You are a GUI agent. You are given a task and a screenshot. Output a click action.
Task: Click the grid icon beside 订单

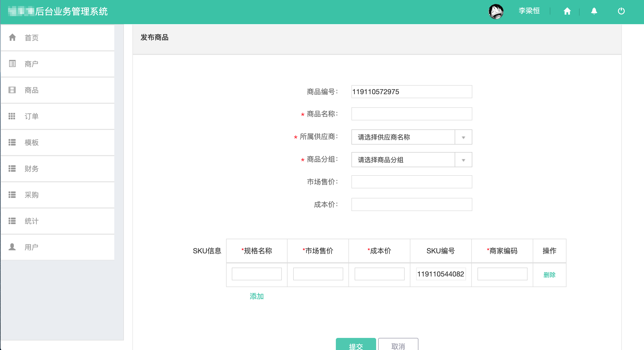(12, 116)
